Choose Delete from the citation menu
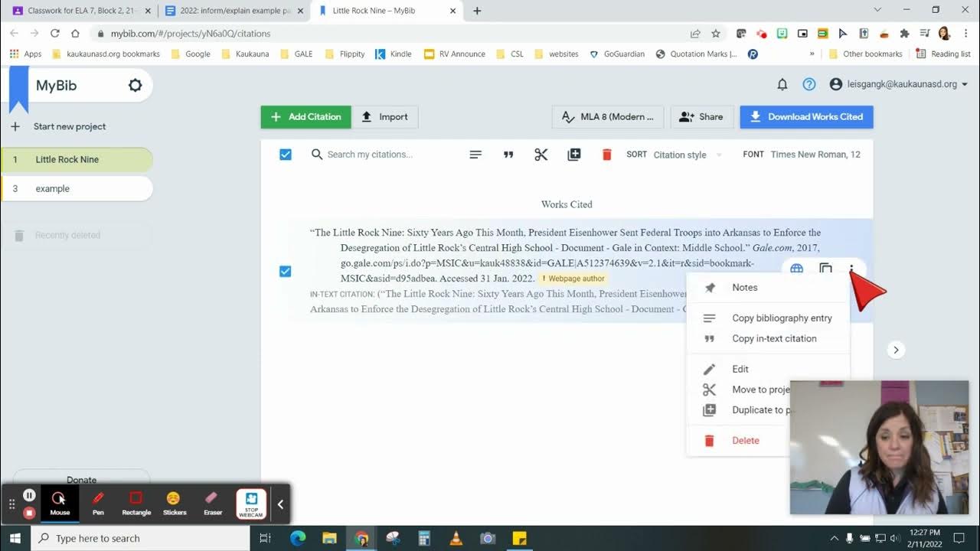Viewport: 980px width, 551px height. [739, 441]
